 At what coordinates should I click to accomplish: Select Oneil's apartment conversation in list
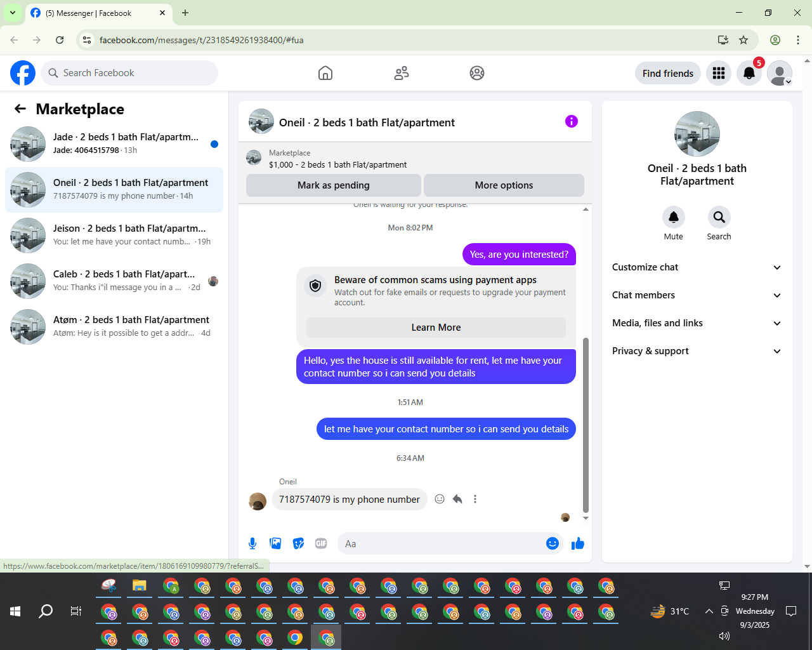[114, 190]
